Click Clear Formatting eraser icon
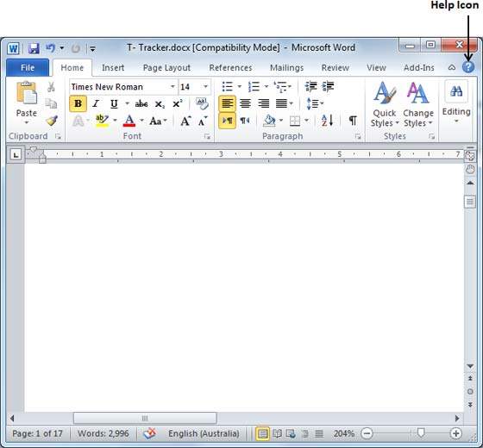The width and height of the screenshot is (483, 448). tap(202, 103)
